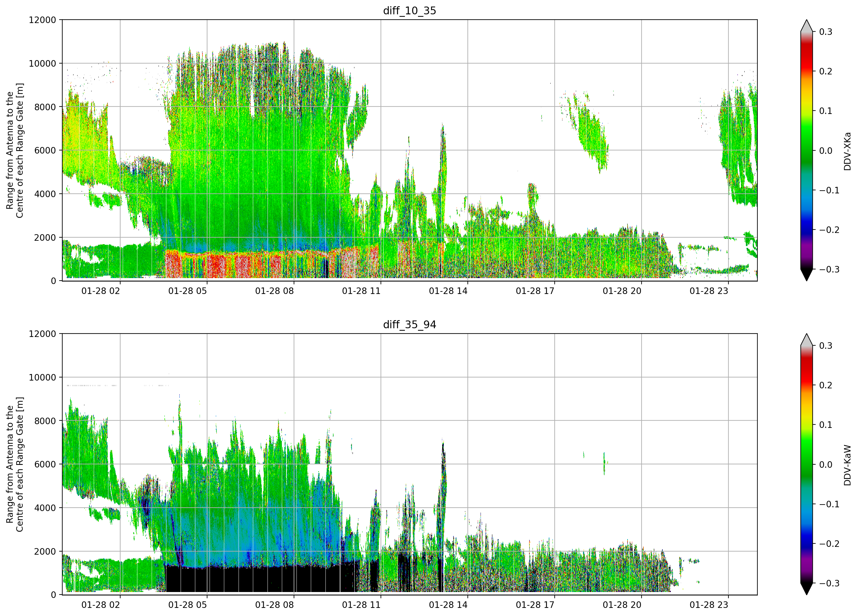This screenshot has width=858, height=616.
Task: Click the 12000 tick in diff_10_35 plot
Action: tap(42, 20)
